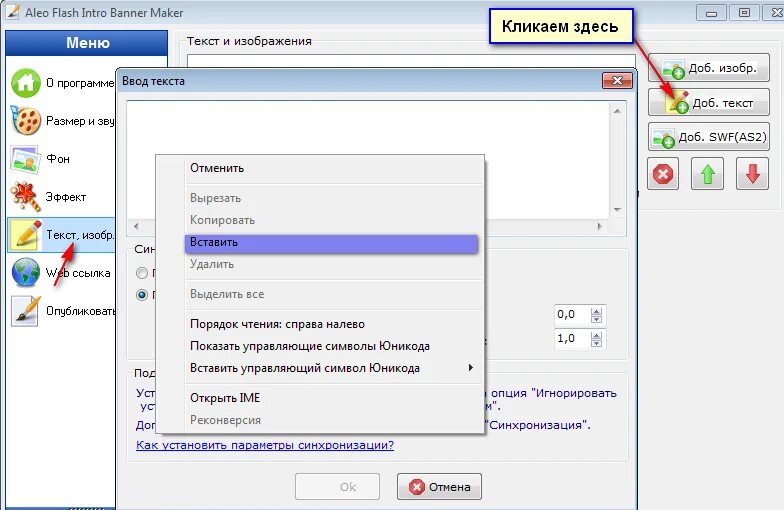Click the 'Доб. SWF(AS2)' button
The width and height of the screenshot is (784, 510).
pos(708,136)
